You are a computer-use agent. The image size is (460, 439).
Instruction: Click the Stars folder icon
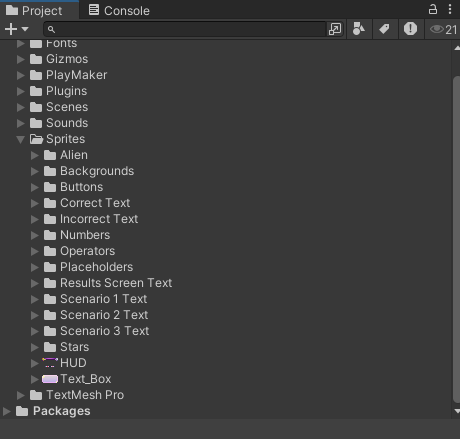50,347
